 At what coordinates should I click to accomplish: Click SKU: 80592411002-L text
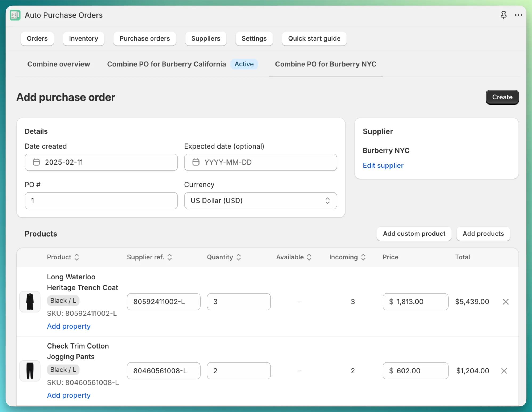coord(82,313)
